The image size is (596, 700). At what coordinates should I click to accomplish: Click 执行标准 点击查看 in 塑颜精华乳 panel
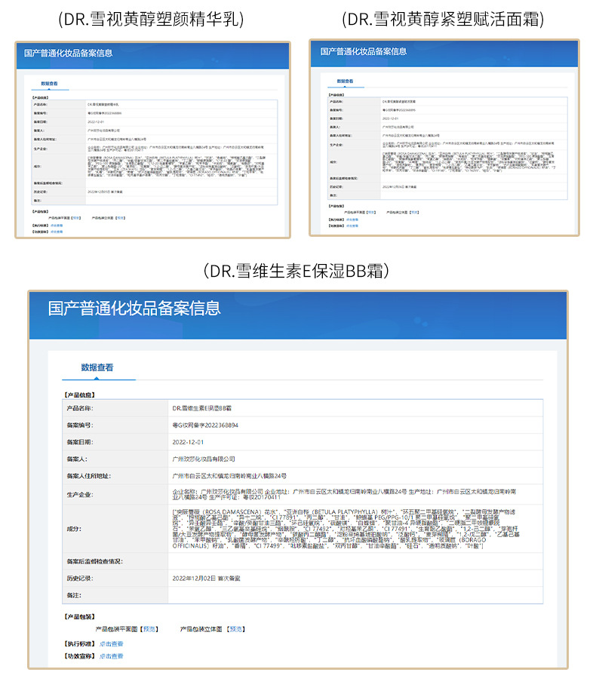coord(57,226)
